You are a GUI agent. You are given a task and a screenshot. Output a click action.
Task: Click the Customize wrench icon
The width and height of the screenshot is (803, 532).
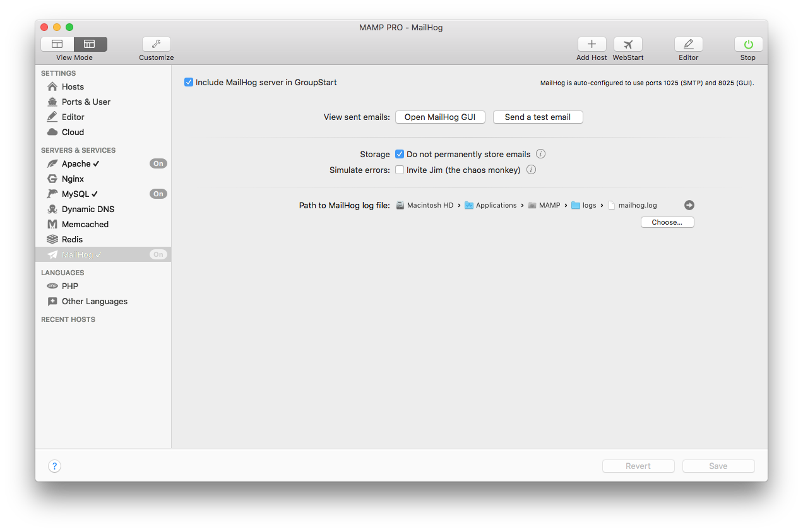click(x=156, y=44)
